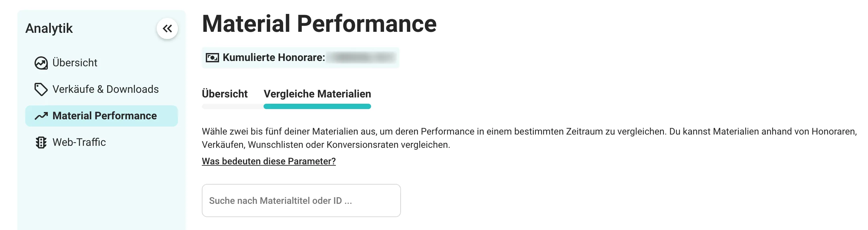Click the banknote icon beside Kumulierte Honorare

tap(212, 58)
